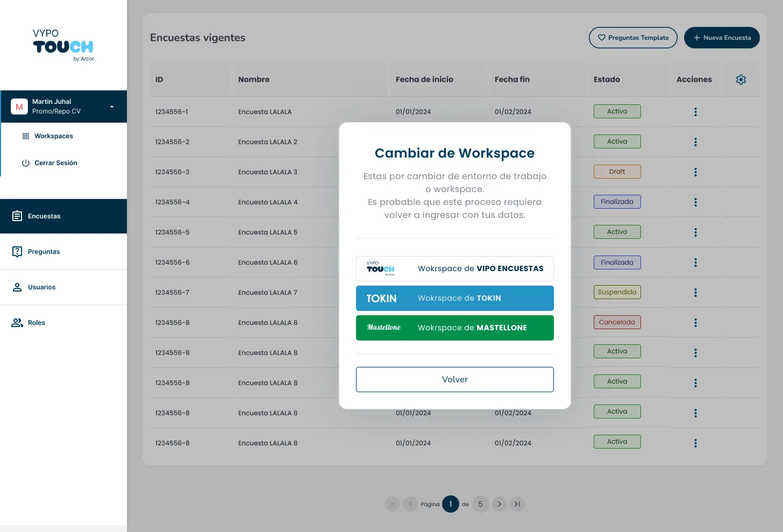Image resolution: width=783 pixels, height=532 pixels.
Task: Go to first page arrow
Action: (x=393, y=504)
